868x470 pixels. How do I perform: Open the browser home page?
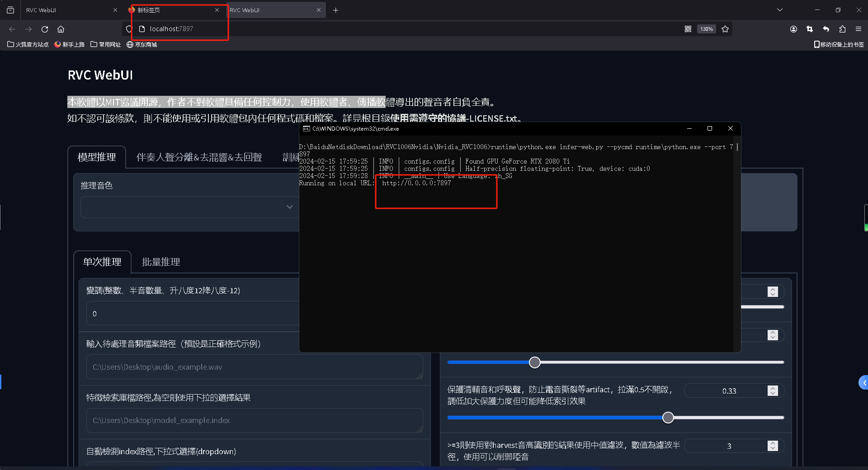tap(61, 29)
